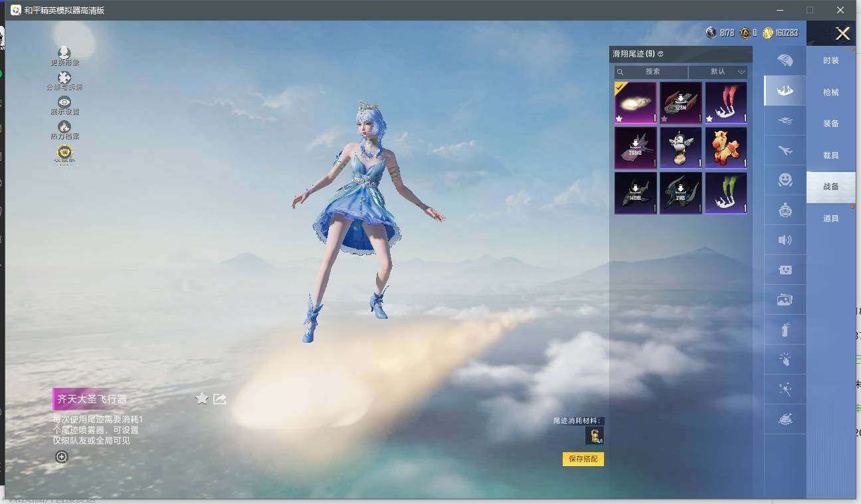The width and height of the screenshot is (861, 504).
Task: Open the airplane subcategory
Action: (x=785, y=150)
